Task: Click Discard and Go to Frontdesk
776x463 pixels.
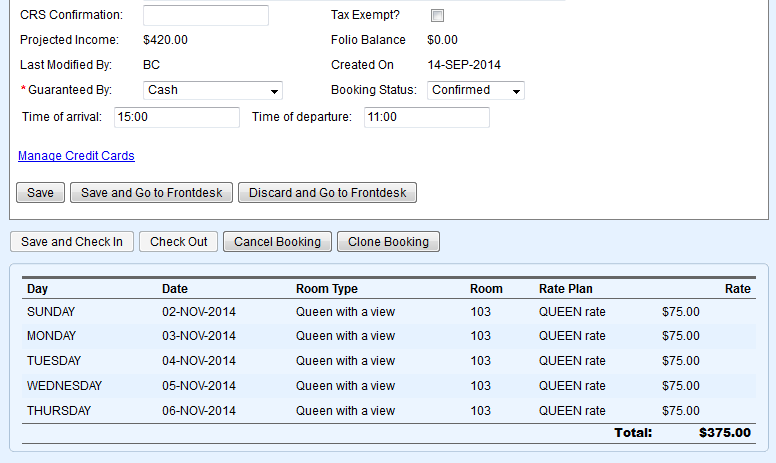Action: click(x=327, y=192)
